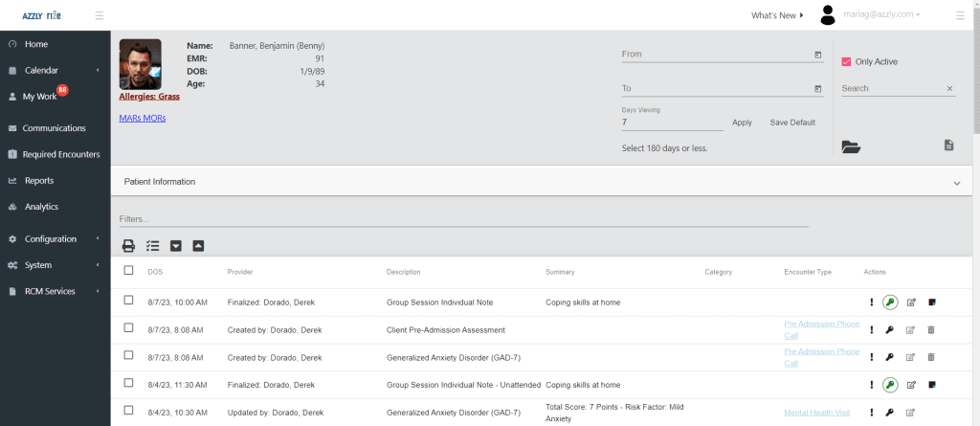The height and width of the screenshot is (426, 980).
Task: Tick the select-all checkbox in the table header
Action: click(x=129, y=271)
